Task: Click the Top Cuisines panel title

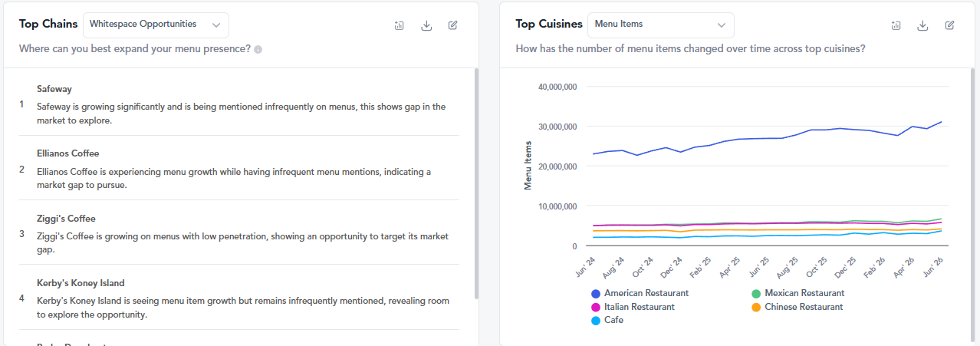Action: (549, 24)
